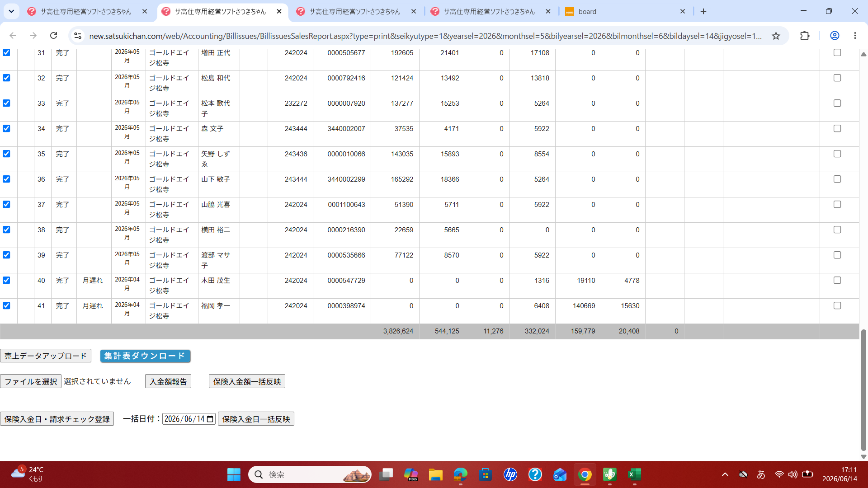
Task: Tick the right-side checkbox for row 41
Action: tap(837, 305)
